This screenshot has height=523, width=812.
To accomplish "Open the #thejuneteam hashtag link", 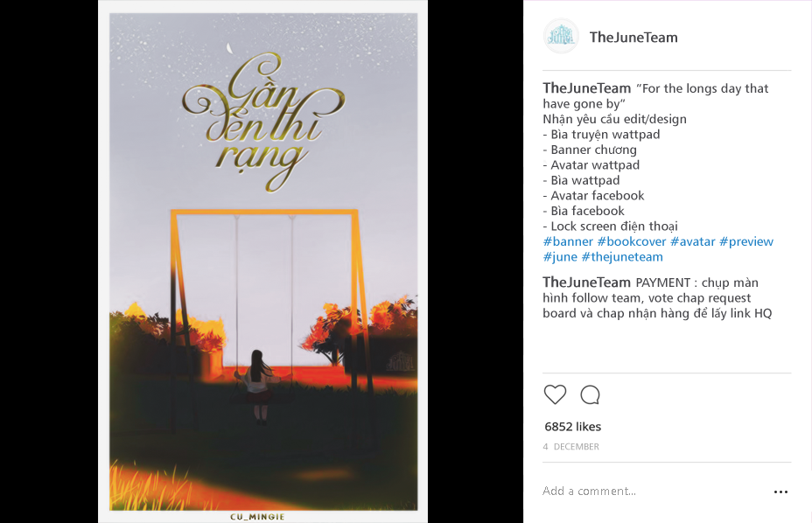I will tap(622, 257).
